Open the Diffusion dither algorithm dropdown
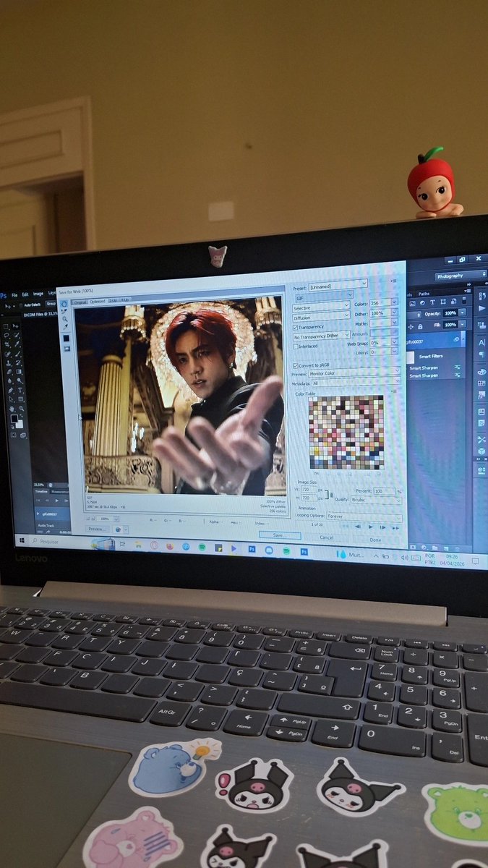 tap(321, 316)
